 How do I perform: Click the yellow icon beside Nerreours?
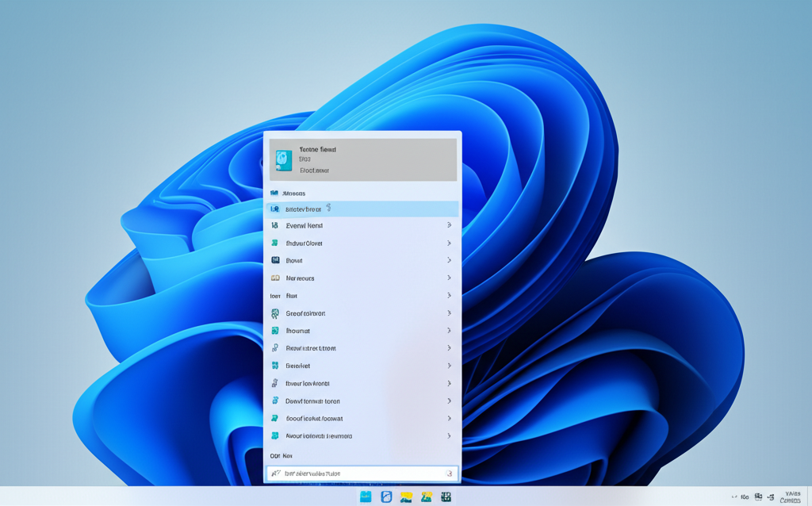click(x=275, y=278)
